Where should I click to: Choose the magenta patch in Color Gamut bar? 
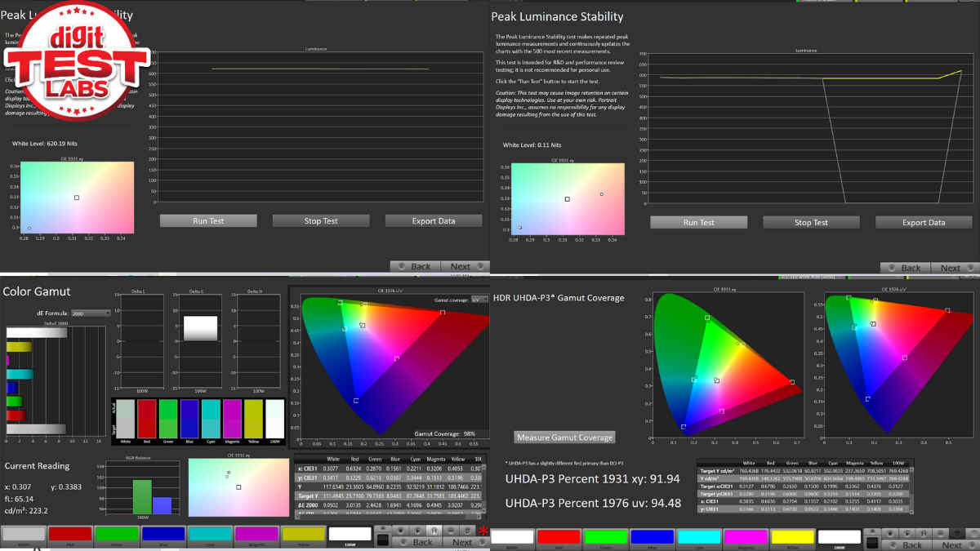[256, 534]
